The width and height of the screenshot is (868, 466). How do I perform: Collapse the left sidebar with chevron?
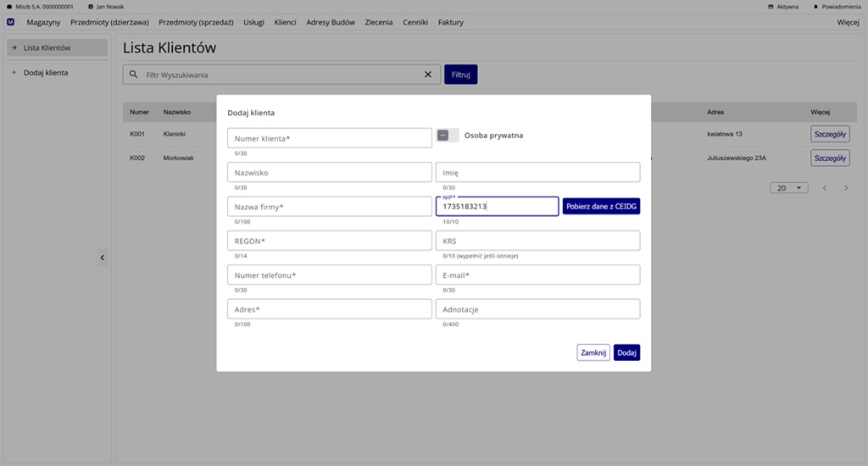tap(102, 257)
